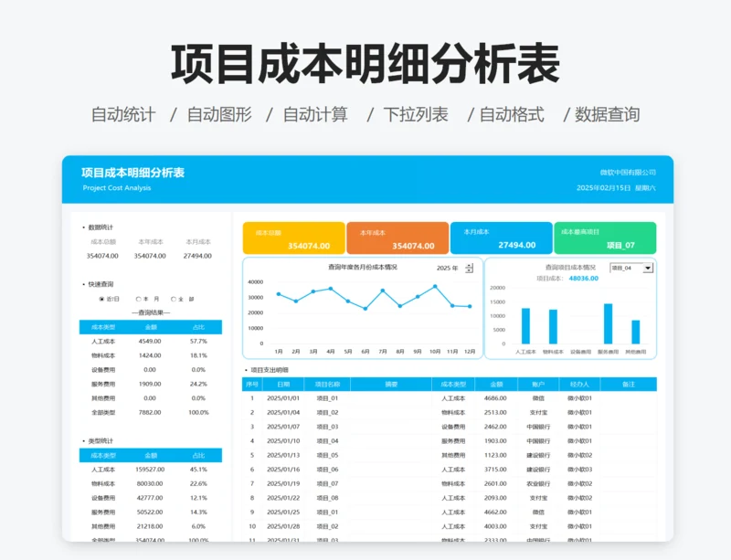Click the 其他费用 bar in the project chart
Screen dimensions: 731x560
(635, 332)
